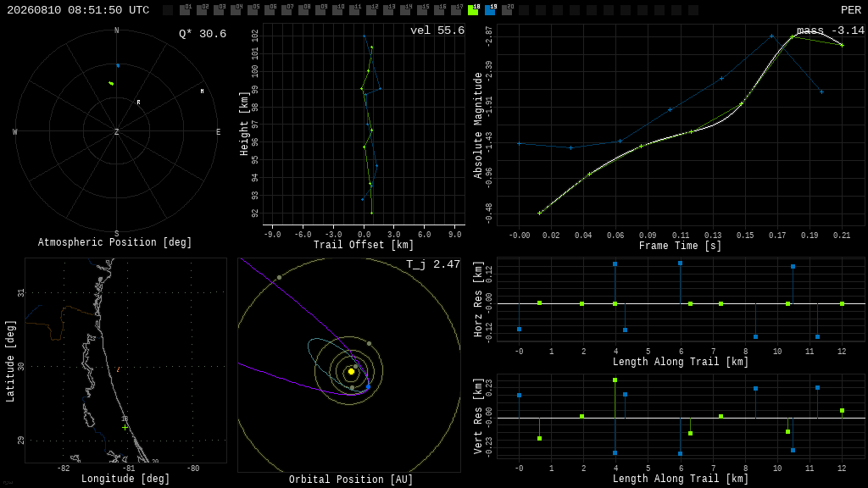Click the blue meteor dot in sky plot
868x488 pixels.
[x=117, y=65]
